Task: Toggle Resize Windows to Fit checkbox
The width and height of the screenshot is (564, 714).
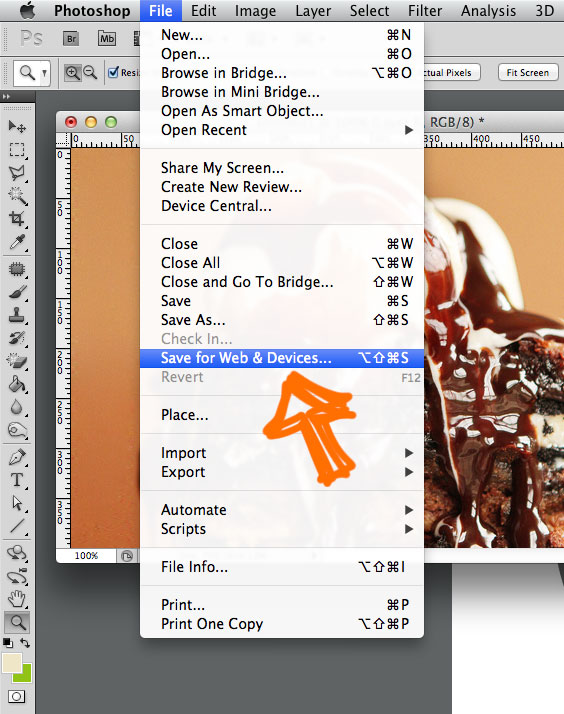Action: click(114, 72)
